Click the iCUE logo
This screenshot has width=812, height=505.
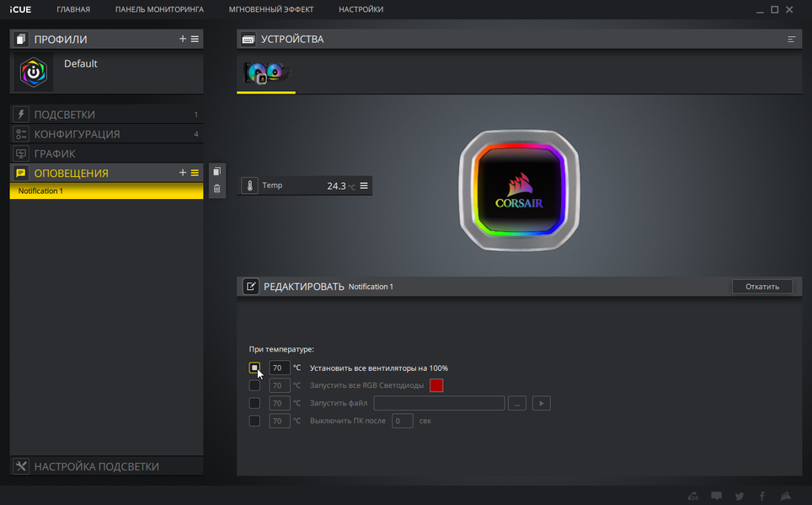click(20, 9)
